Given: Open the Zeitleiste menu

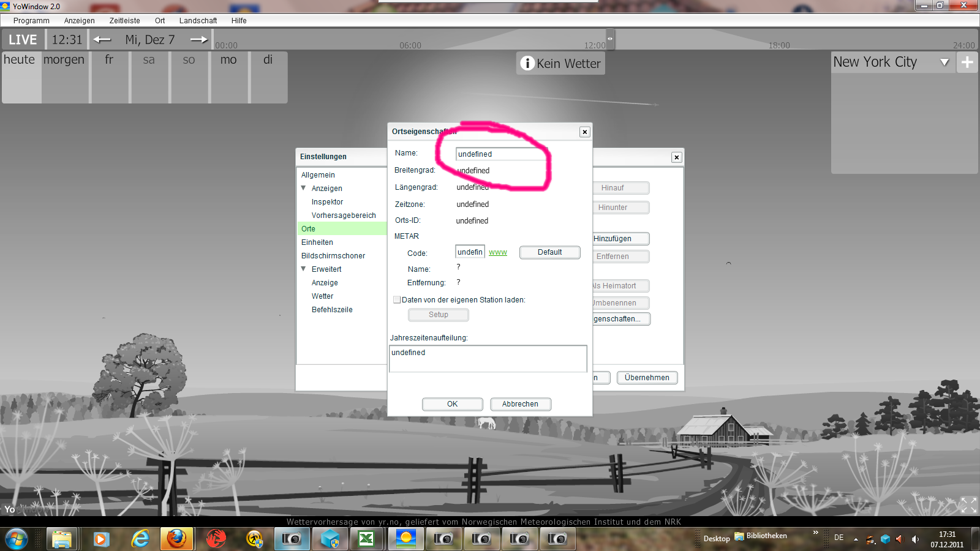Looking at the screenshot, I should point(125,21).
